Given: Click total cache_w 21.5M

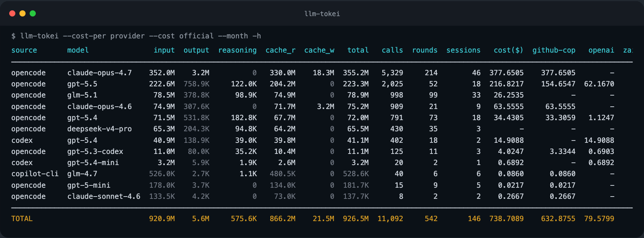Looking at the screenshot, I should tap(324, 219).
